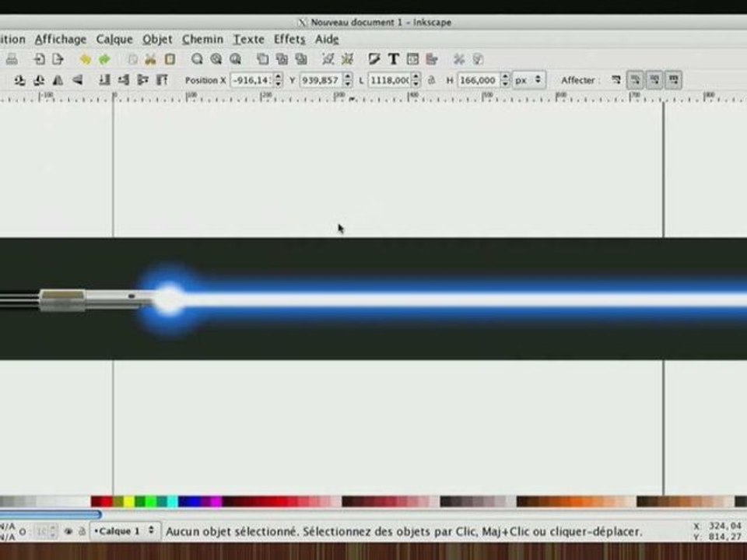747x560 pixels.
Task: Open the px unit dropdown
Action: pos(529,80)
